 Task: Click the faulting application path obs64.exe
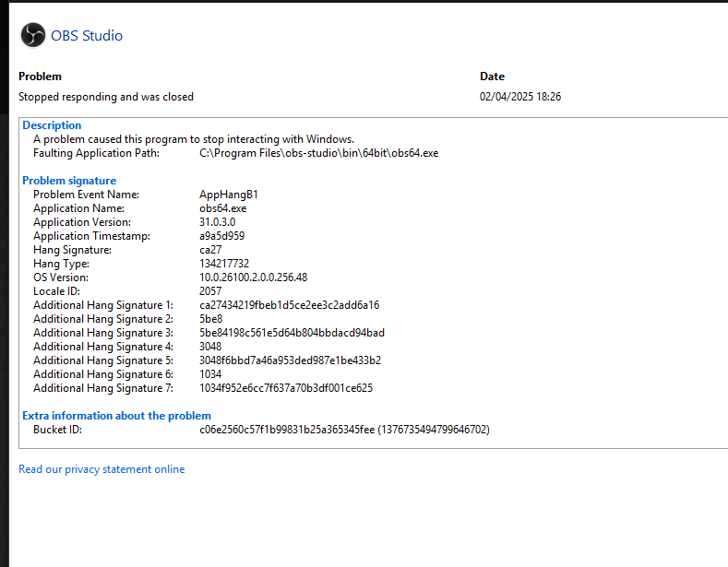tap(319, 153)
